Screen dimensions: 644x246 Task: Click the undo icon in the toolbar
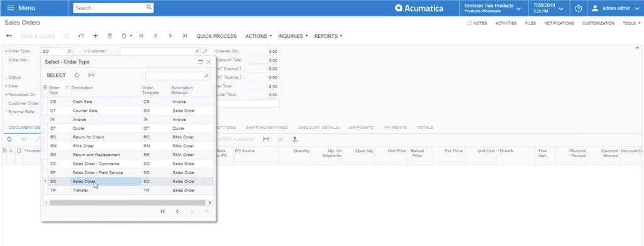pyautogui.click(x=81, y=36)
